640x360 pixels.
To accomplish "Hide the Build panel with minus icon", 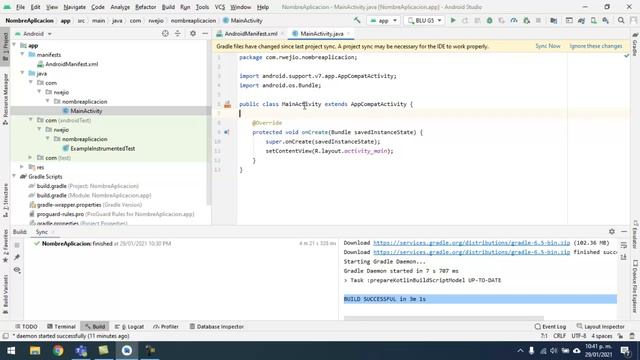I will 624,231.
